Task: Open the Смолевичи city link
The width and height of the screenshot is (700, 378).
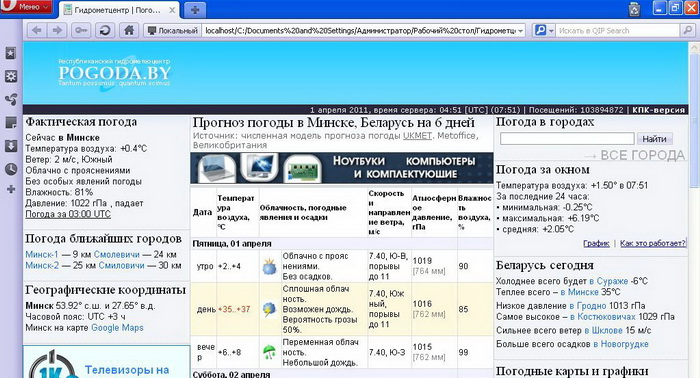Action: tap(117, 254)
